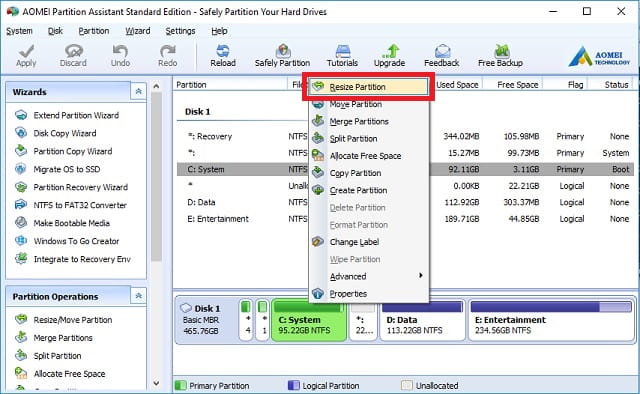Expand the Advanced submenu arrow
640x394 pixels.
[420, 276]
